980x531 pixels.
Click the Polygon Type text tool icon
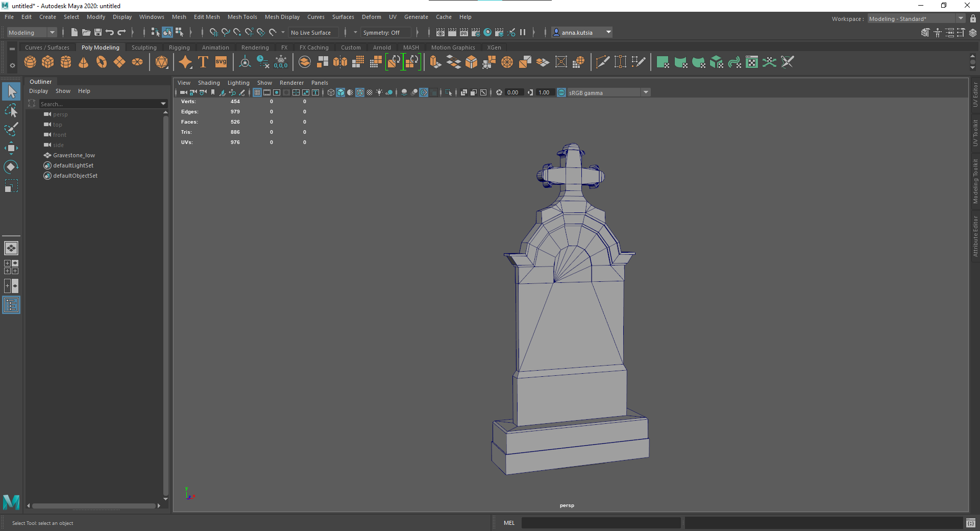click(203, 62)
